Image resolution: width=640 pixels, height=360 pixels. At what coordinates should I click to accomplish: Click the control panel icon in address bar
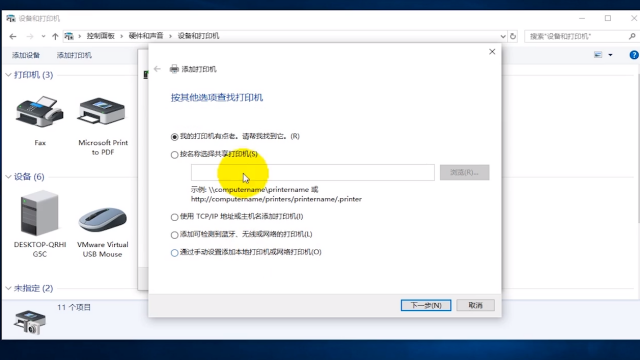(x=69, y=36)
